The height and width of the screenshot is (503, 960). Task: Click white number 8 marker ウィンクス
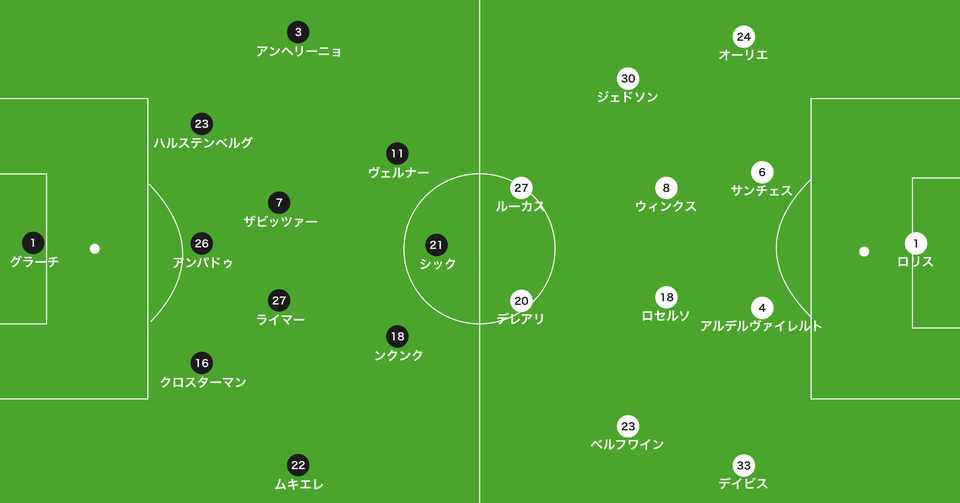point(666,187)
